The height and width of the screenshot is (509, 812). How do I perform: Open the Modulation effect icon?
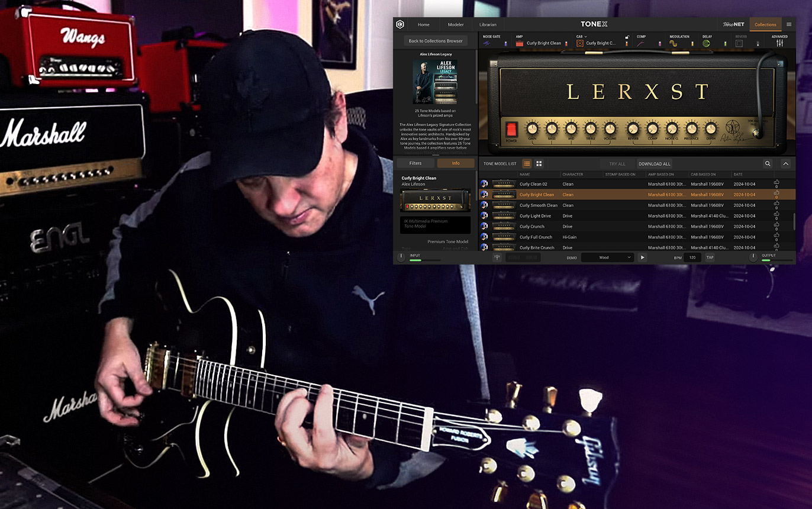point(674,43)
